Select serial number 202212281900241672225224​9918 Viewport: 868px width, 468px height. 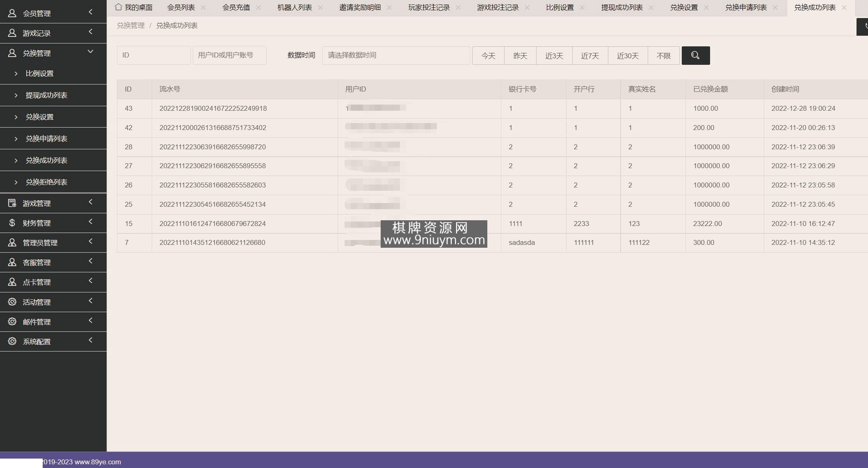click(213, 108)
